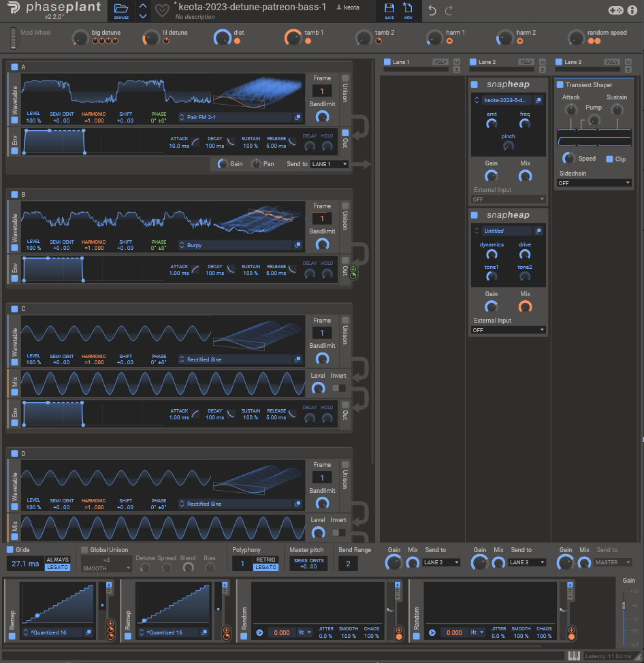
Task: Click the glide LEGATO button
Action: coord(57,567)
